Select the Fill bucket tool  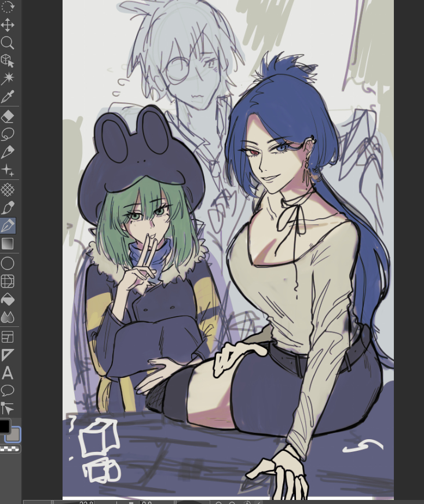point(8,300)
